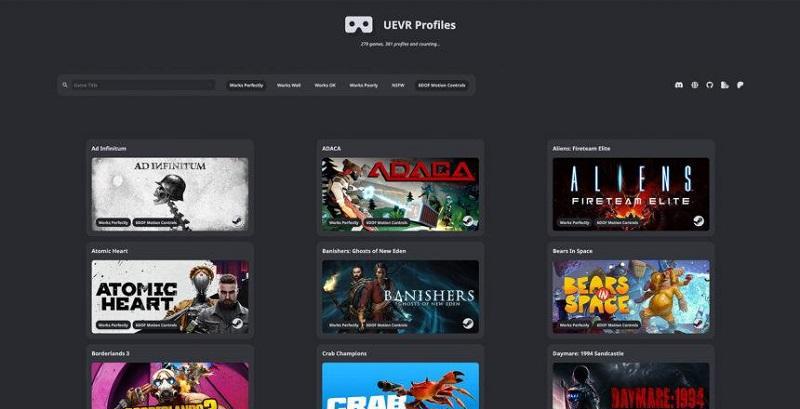Toggle the NSFW filter
Image resolution: width=800 pixels, height=409 pixels.
(x=398, y=85)
